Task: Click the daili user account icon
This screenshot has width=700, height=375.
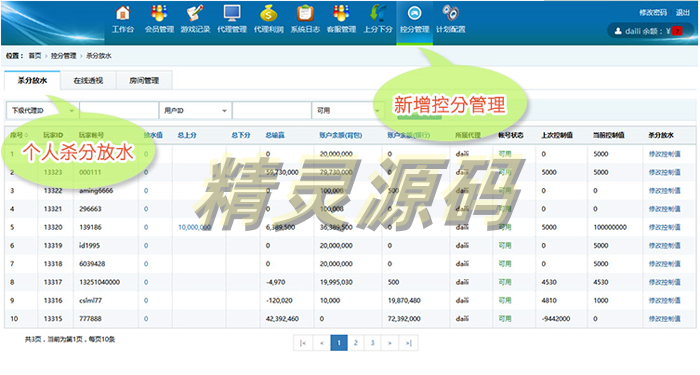Action: coord(618,31)
